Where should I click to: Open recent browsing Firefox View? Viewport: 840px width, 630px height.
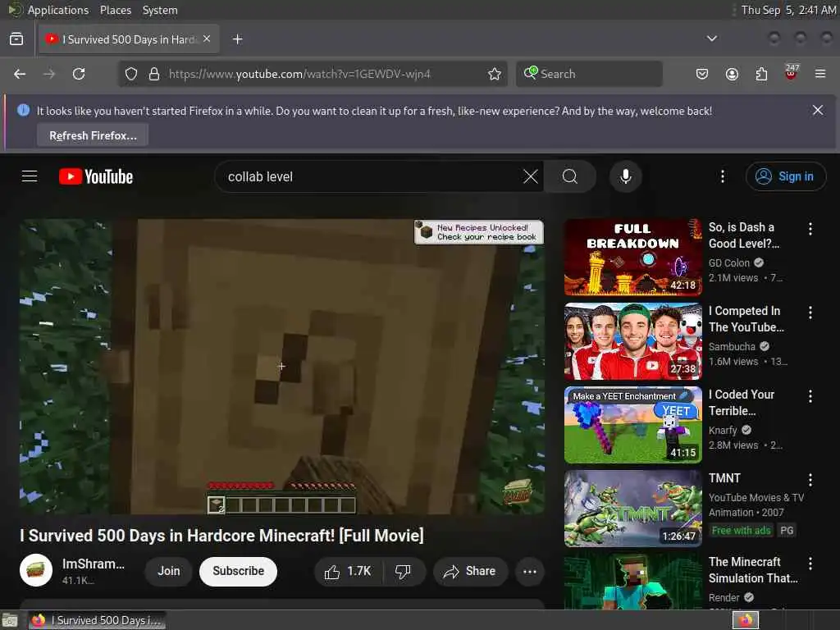[16, 39]
